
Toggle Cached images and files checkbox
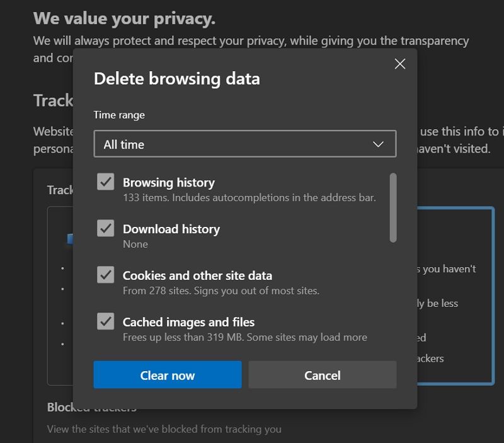(x=105, y=321)
